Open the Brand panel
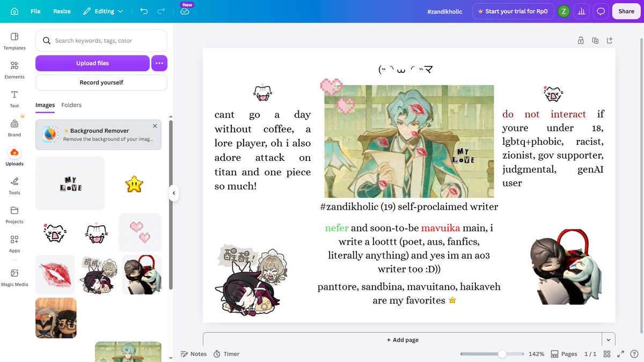 14,128
